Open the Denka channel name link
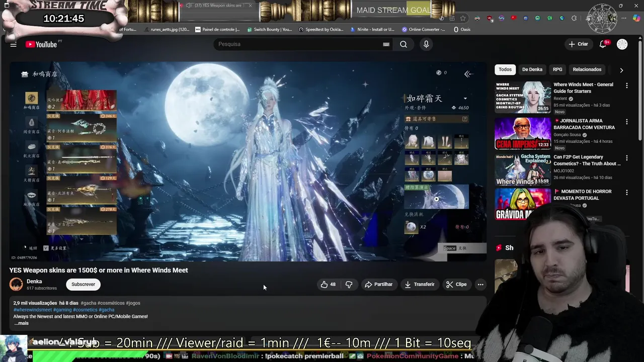The width and height of the screenshot is (644, 362). click(34, 282)
